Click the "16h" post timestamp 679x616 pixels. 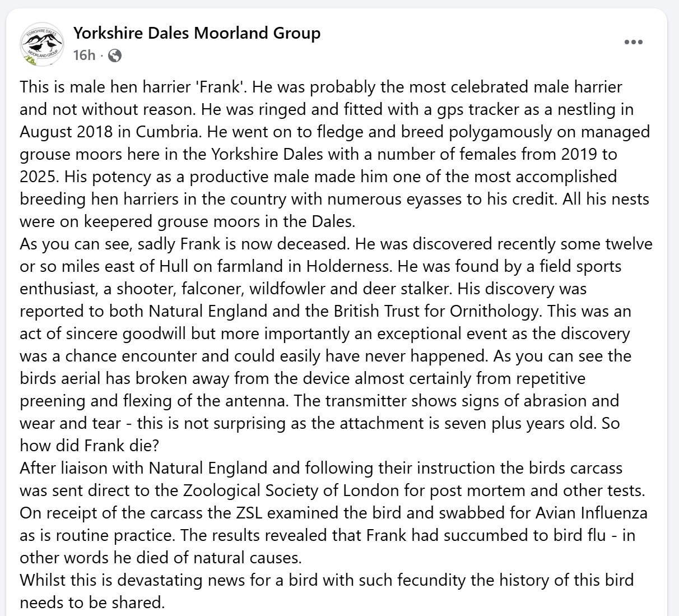pyautogui.click(x=84, y=55)
